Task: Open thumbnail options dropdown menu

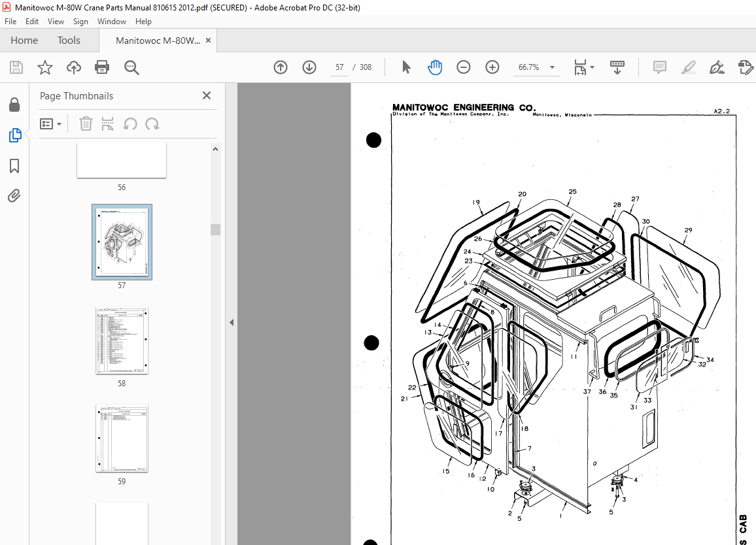Action: click(50, 124)
